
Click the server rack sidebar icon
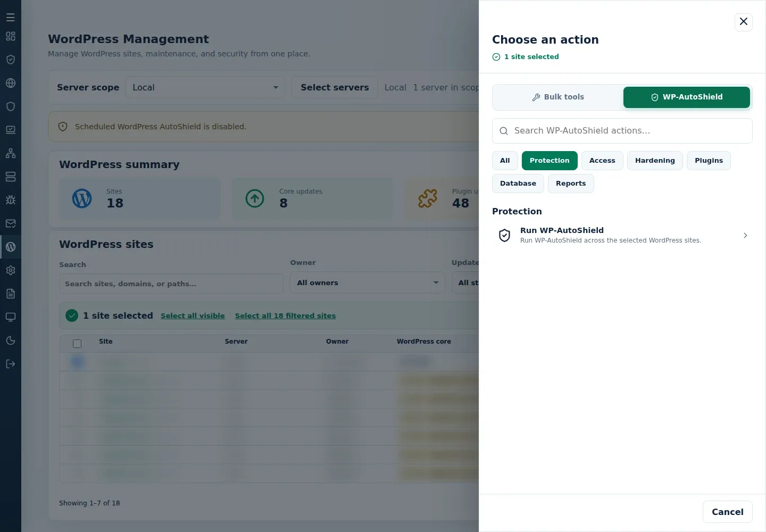(11, 177)
